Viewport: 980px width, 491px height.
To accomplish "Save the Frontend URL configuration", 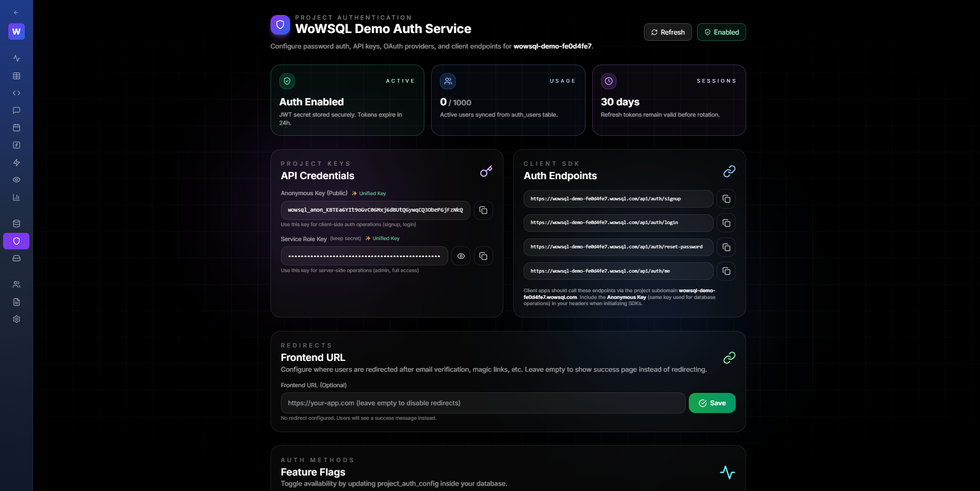I will (x=712, y=403).
